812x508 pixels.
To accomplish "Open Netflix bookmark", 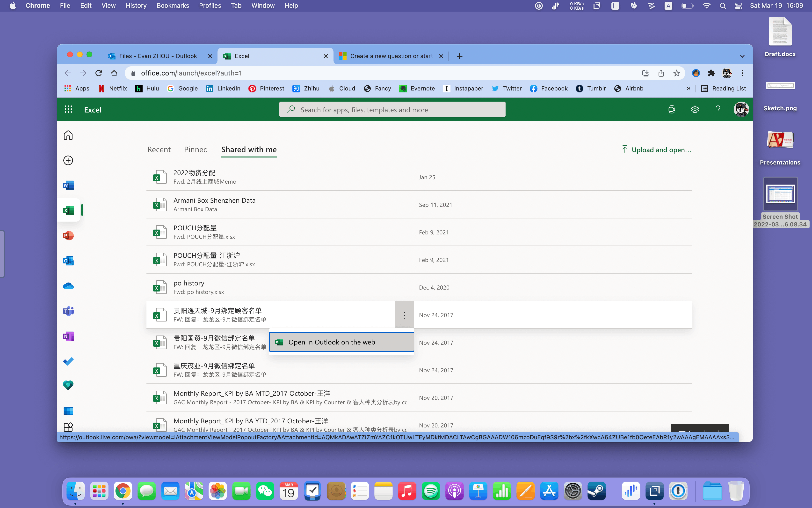I will [113, 88].
